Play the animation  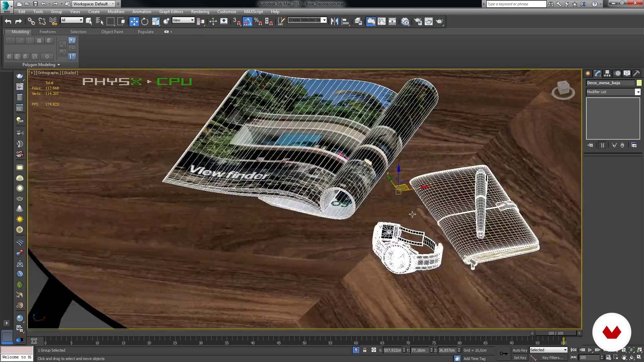(x=590, y=350)
